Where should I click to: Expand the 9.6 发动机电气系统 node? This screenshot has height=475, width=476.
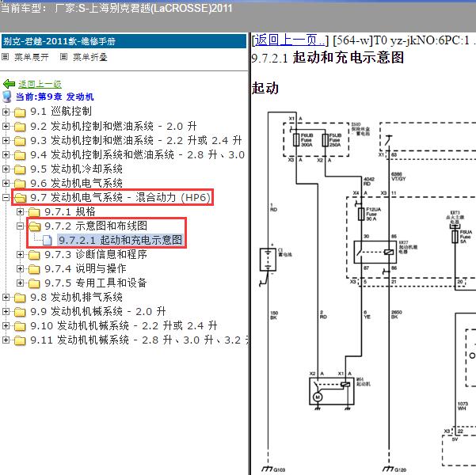[x=6, y=183]
